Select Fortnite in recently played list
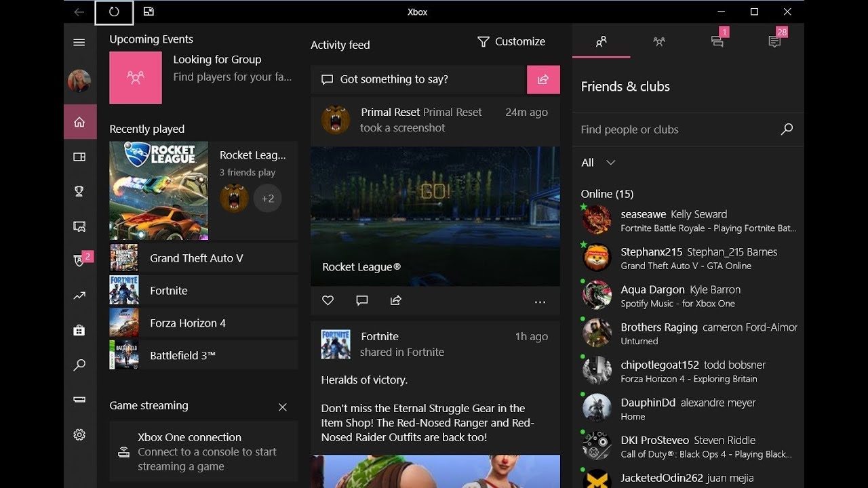This screenshot has height=488, width=868. tap(203, 291)
